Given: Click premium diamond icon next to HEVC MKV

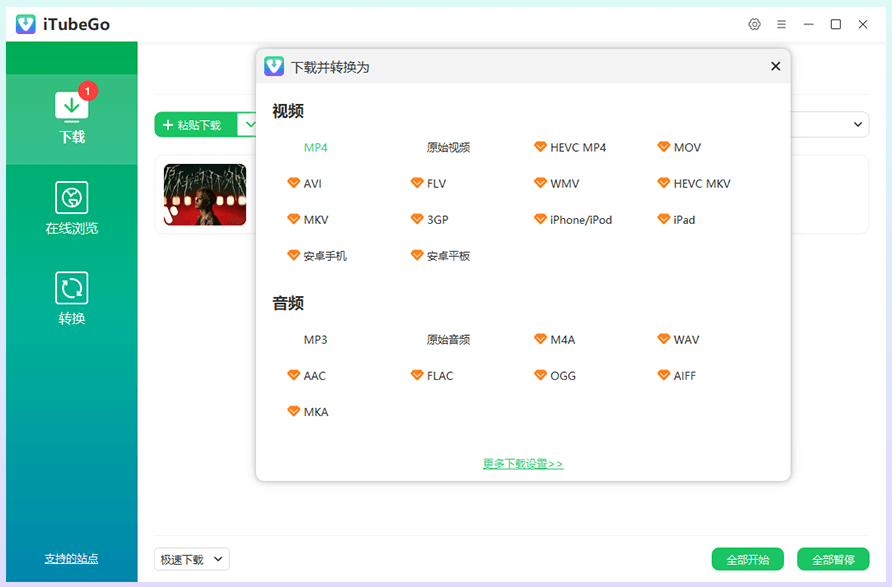Looking at the screenshot, I should click(x=664, y=183).
